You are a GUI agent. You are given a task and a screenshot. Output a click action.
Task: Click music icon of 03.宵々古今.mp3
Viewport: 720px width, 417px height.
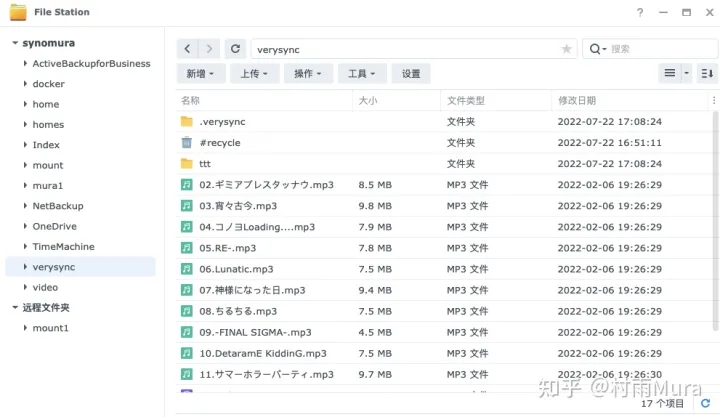(186, 206)
